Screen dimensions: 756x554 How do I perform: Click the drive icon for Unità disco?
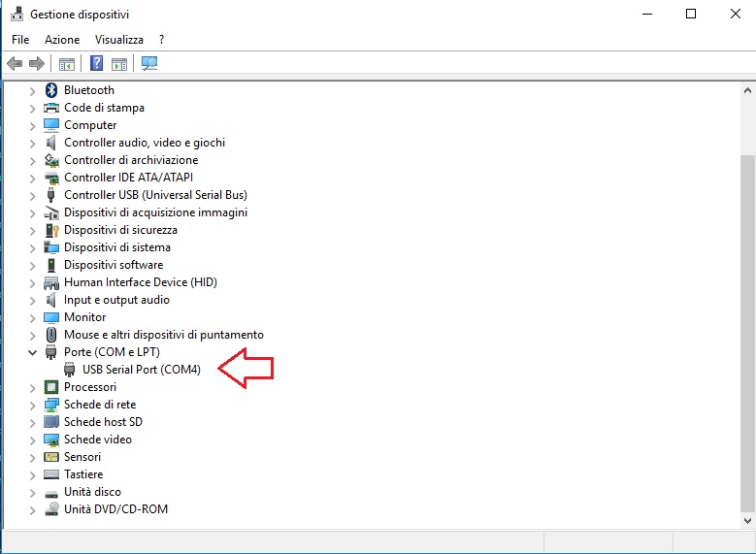click(x=51, y=493)
